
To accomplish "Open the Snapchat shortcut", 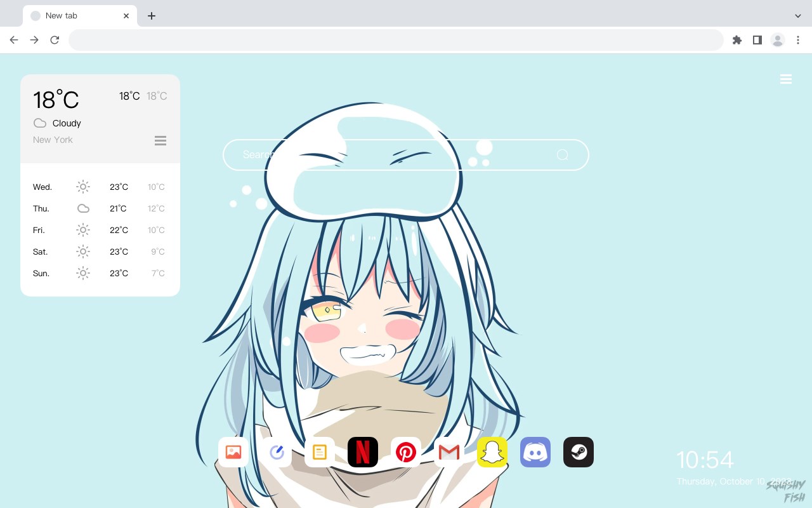I will click(x=492, y=452).
